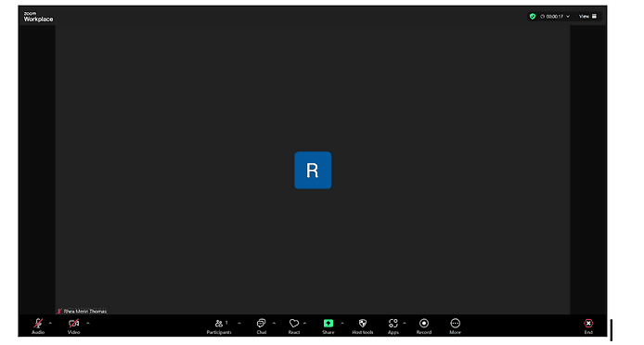Expand the caret beside Participants
The image size is (644, 345).
tap(239, 324)
